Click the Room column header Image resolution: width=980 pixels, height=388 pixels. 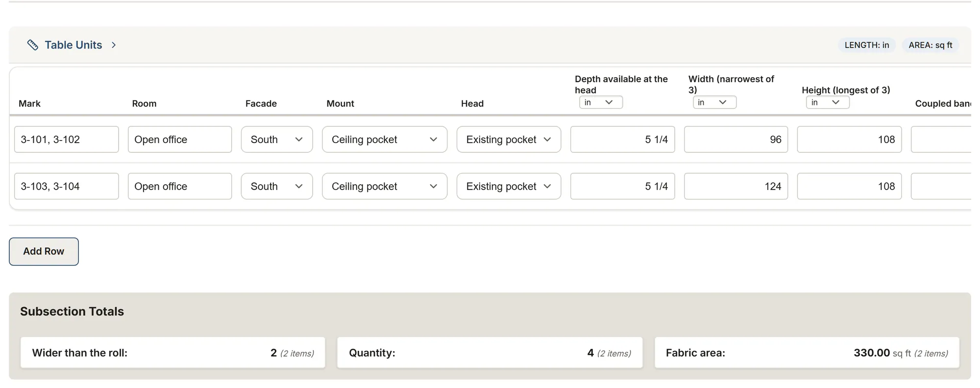click(144, 103)
